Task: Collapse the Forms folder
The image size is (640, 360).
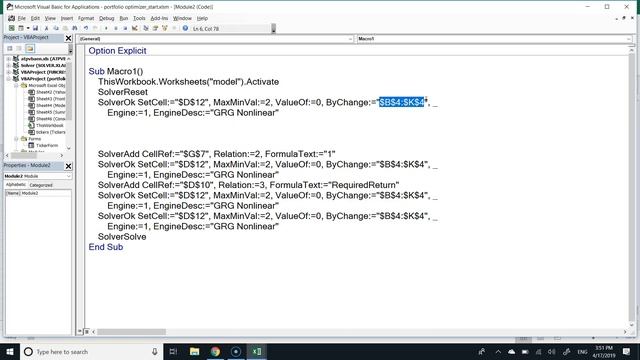Action: (16, 139)
